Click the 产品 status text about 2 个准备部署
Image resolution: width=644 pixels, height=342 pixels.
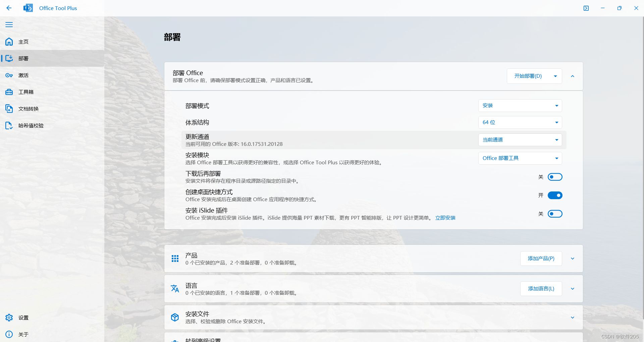242,263
